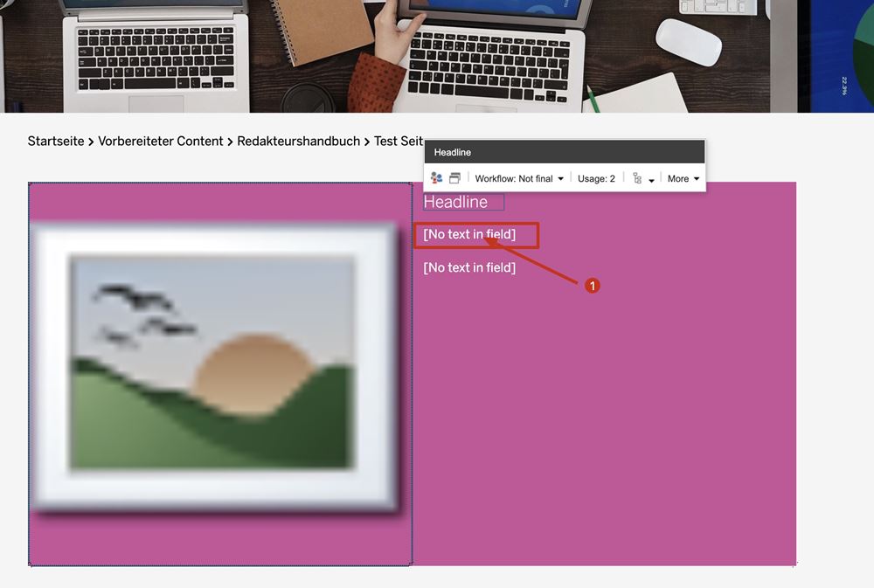Open Vorbereiteter Content breadcrumb link
Image resolution: width=874 pixels, height=588 pixels.
click(161, 141)
